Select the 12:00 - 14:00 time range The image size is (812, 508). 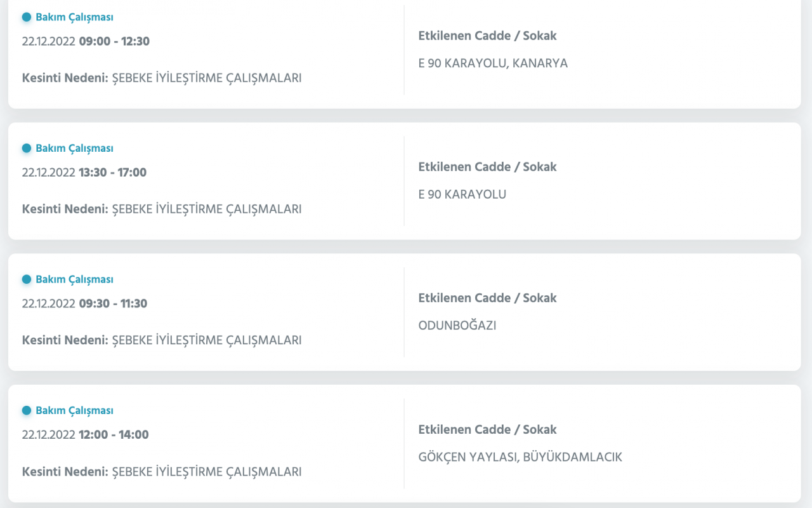pyautogui.click(x=114, y=435)
